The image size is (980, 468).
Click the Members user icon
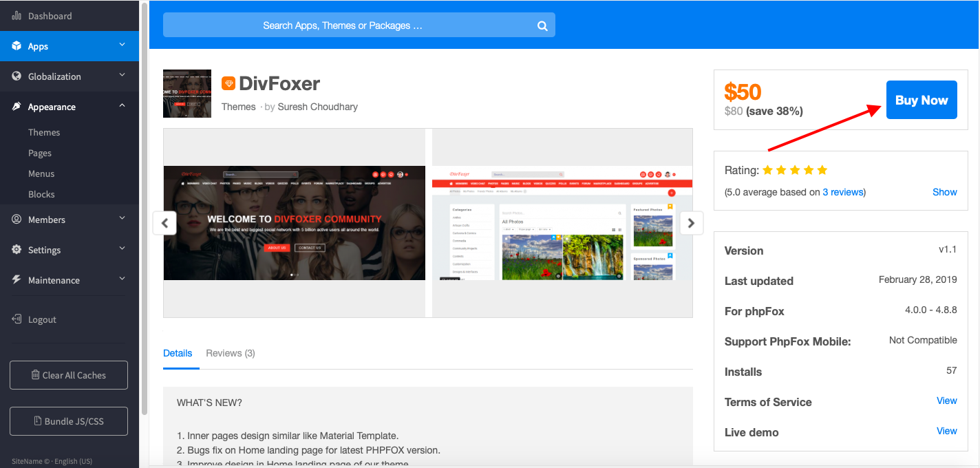coord(17,220)
